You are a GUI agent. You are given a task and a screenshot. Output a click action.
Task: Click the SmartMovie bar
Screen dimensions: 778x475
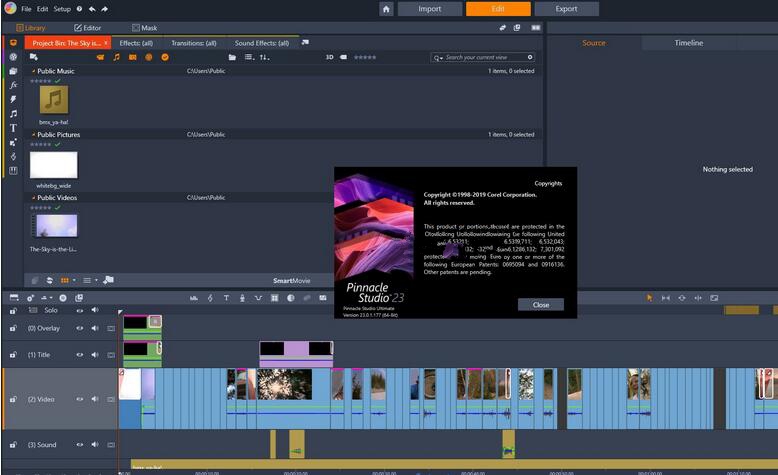click(x=291, y=280)
